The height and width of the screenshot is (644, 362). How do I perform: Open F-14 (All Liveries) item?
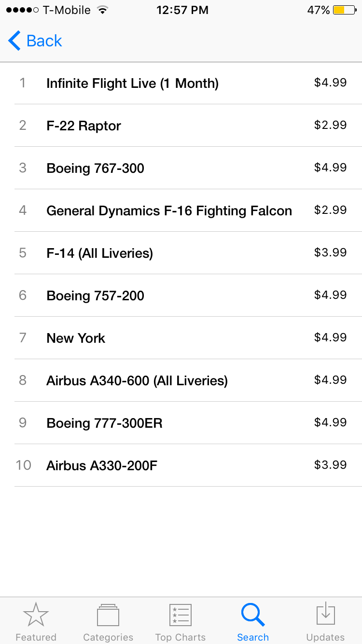click(x=99, y=253)
